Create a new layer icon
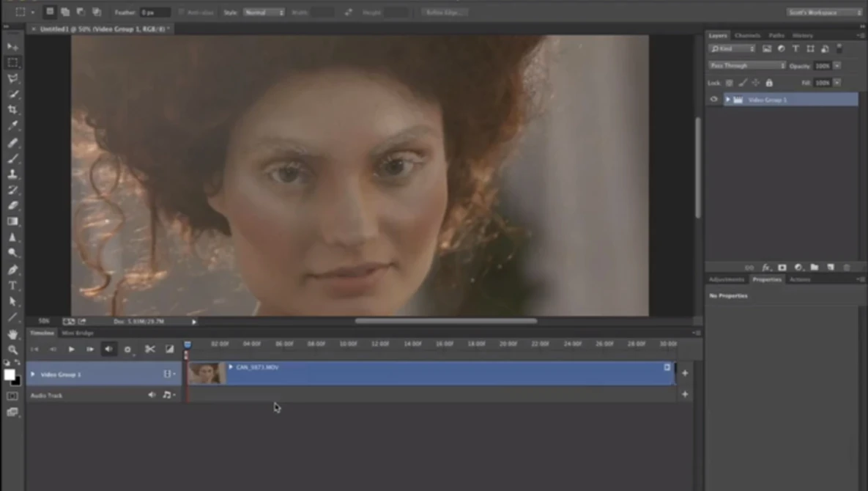 click(x=831, y=267)
